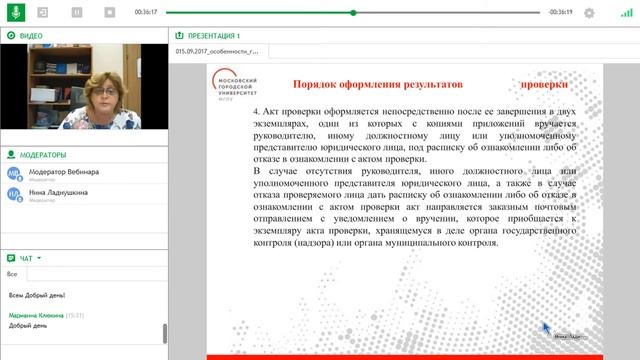Select the ВИДЕО panel title
This screenshot has width=640, height=360.
tap(31, 36)
